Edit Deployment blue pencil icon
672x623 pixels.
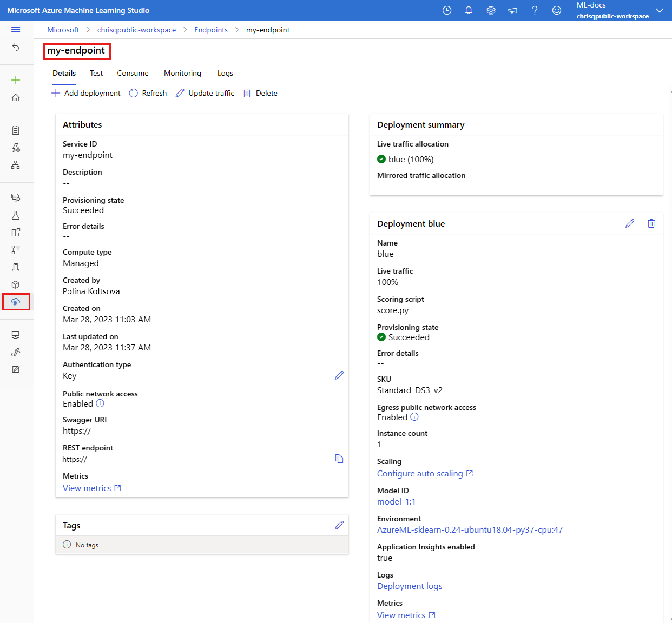click(x=630, y=223)
